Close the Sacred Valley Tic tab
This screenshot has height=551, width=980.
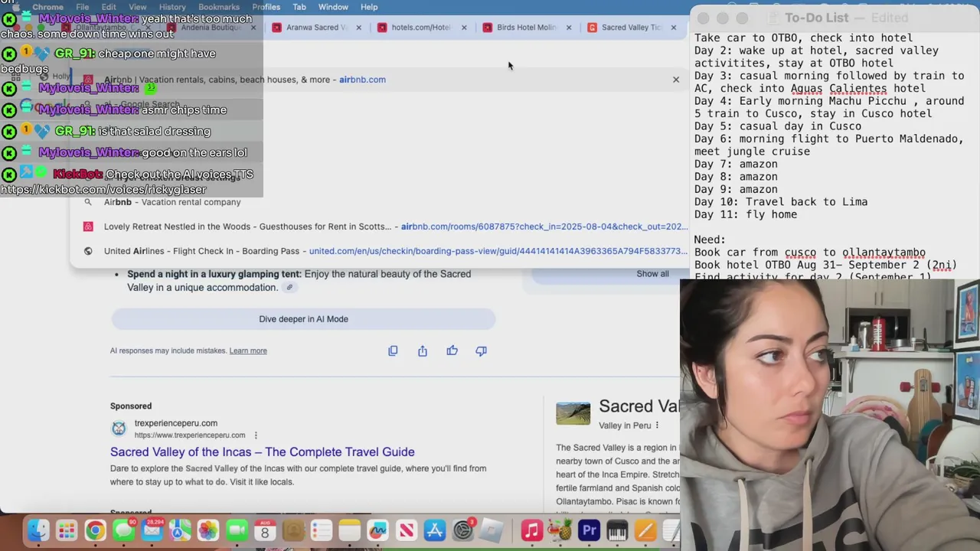tap(674, 28)
